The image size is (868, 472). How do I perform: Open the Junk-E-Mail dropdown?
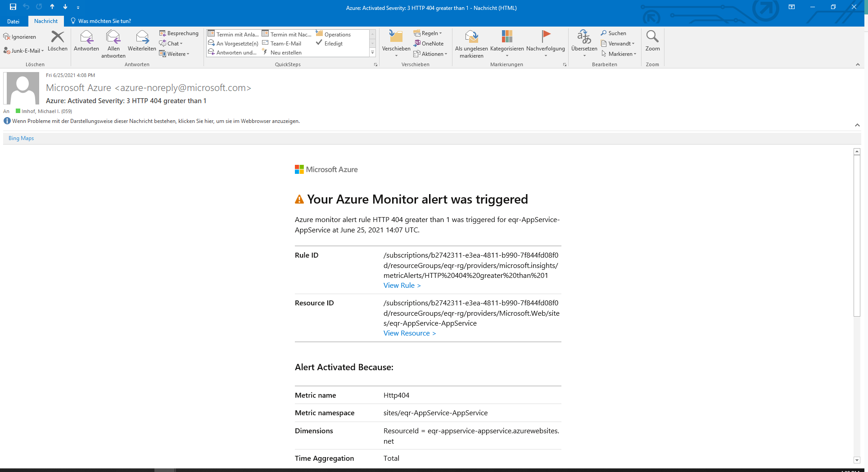click(23, 51)
